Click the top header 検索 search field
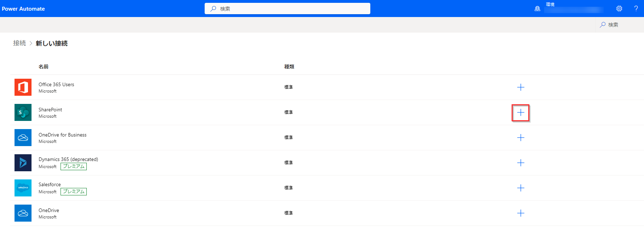This screenshot has height=228, width=644. tap(287, 9)
